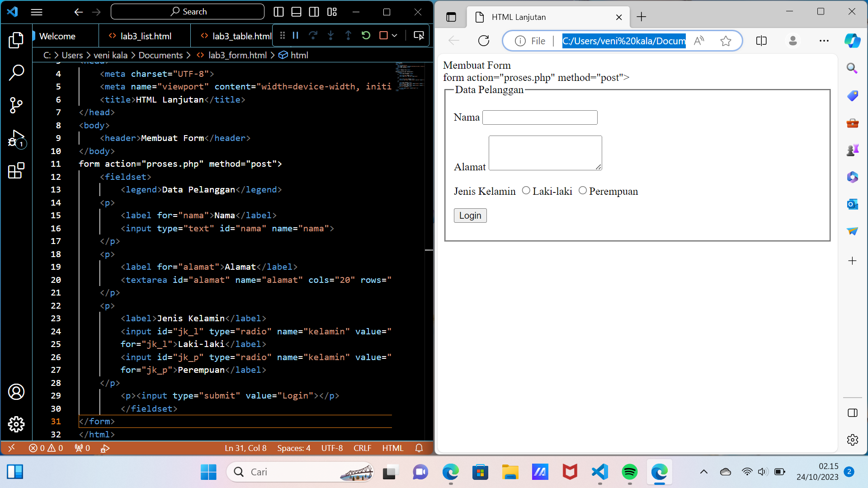Click the notifications bell in the status bar
Screen dimensions: 868x488
(x=419, y=448)
